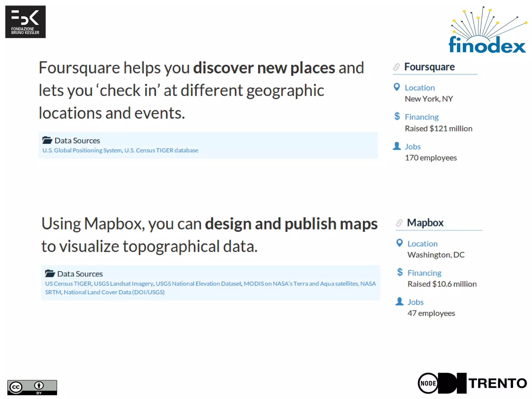
Task: Click the Node Trento logo
Action: pos(472,383)
